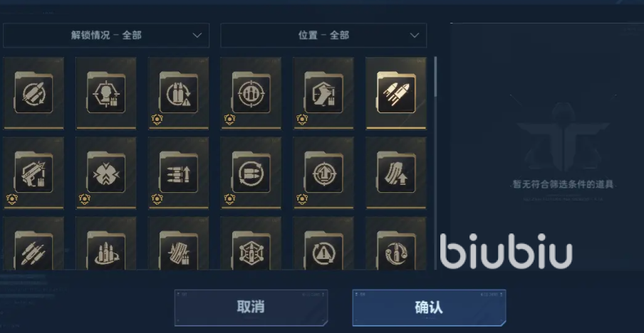644x333 pixels.
Task: Expand the chevron on the unlock status filter
Action: pos(197,36)
